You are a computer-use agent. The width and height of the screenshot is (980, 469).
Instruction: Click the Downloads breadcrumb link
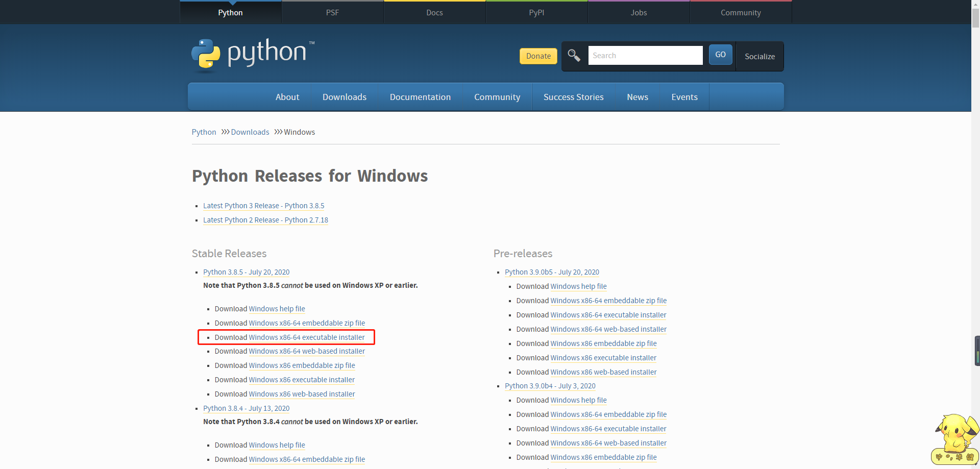[x=251, y=132]
